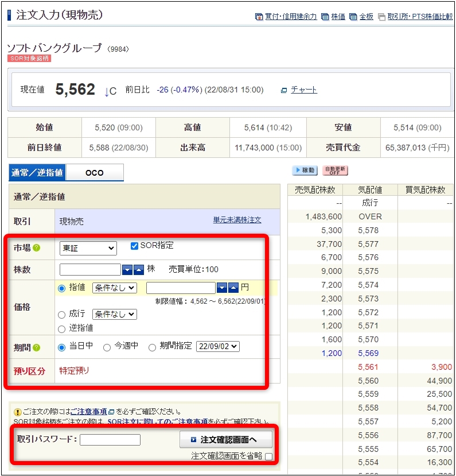Decrease share quantity with down arrow
The image size is (456, 476).
pos(127,270)
